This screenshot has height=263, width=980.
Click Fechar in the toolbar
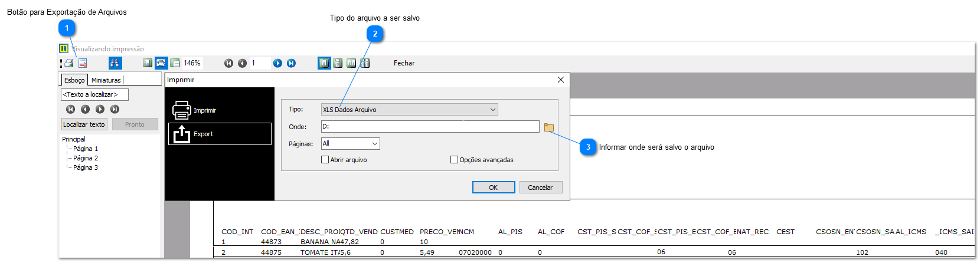[x=404, y=63]
